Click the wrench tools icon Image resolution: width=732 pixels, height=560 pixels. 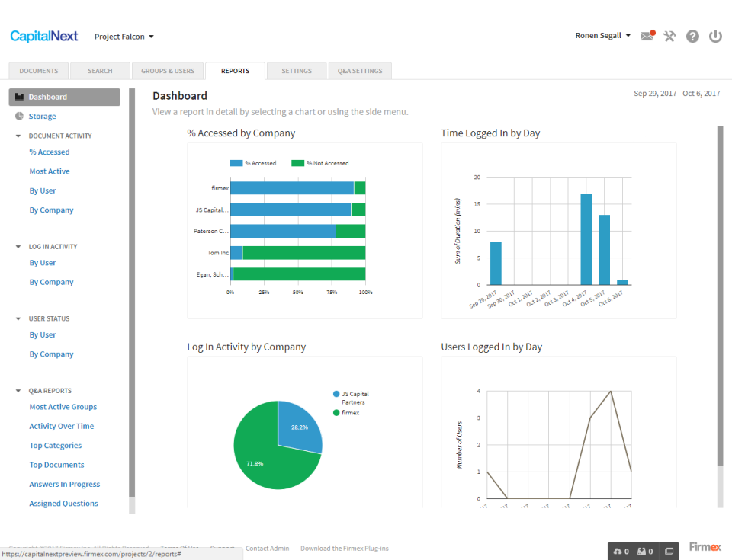669,36
